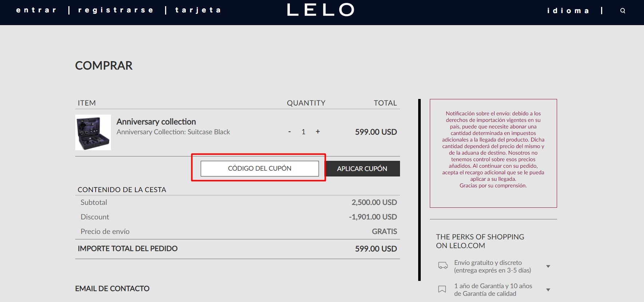Viewport: 644px width, 302px height.
Task: Click Anniversary Collection: Suitcase Black subtitle
Action: tap(173, 132)
